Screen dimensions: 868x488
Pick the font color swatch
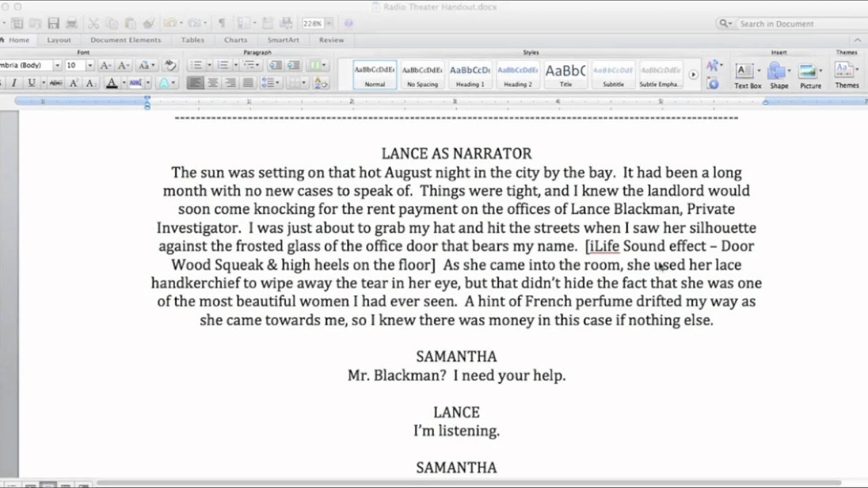tap(112, 83)
